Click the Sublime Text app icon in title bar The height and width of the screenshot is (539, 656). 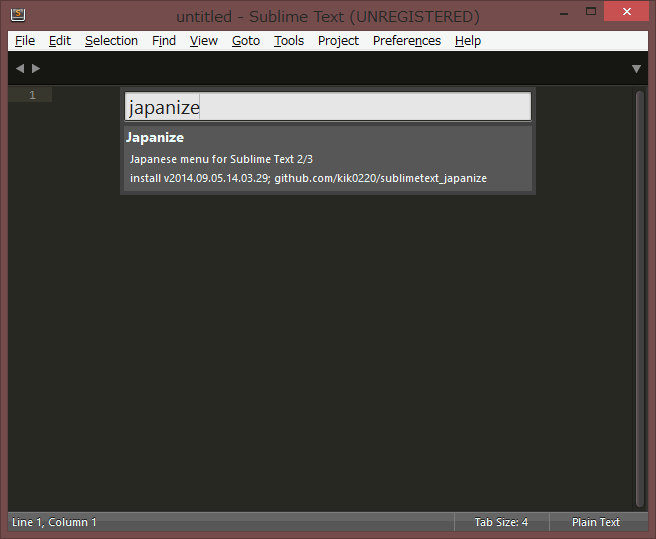tap(18, 14)
